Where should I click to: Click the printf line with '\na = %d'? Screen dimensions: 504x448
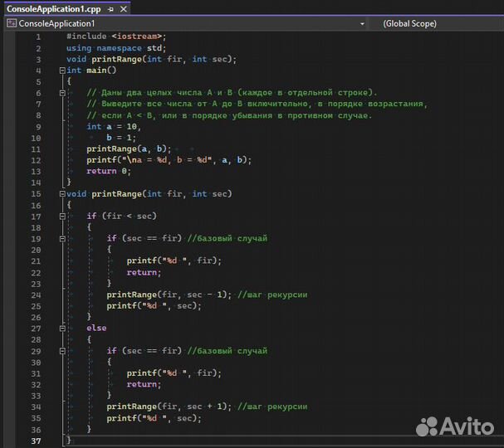pos(169,160)
